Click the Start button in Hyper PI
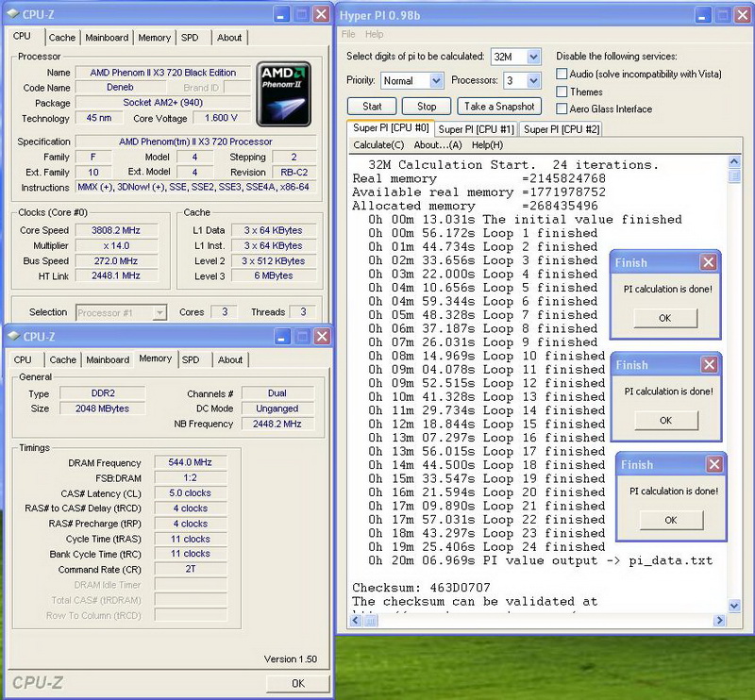This screenshot has height=700, width=755. click(372, 107)
